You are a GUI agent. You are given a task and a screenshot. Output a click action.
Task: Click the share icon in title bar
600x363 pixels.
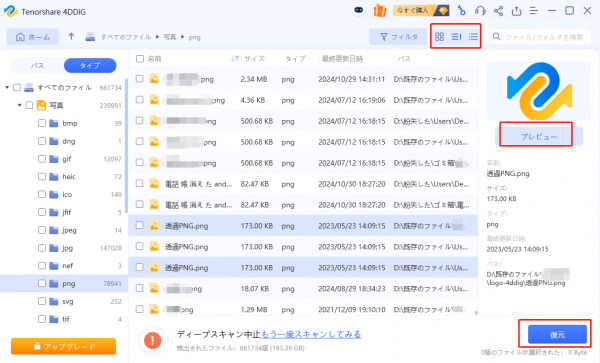(x=498, y=11)
